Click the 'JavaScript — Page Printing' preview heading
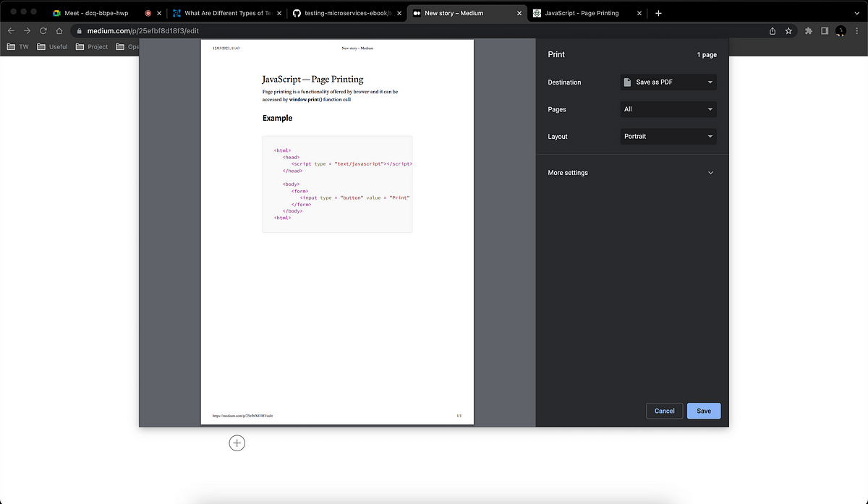The image size is (868, 504). [x=312, y=80]
